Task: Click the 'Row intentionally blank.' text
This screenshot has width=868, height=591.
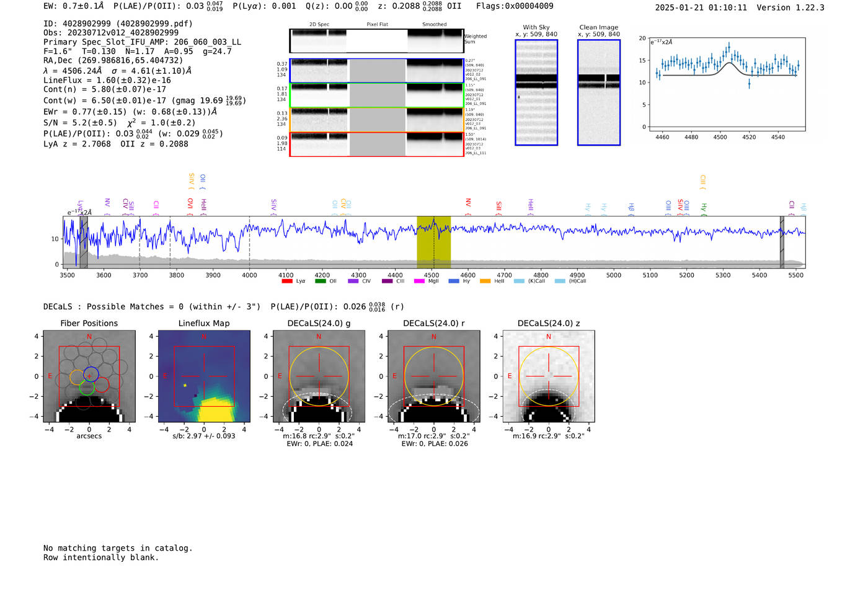Action: (x=101, y=558)
